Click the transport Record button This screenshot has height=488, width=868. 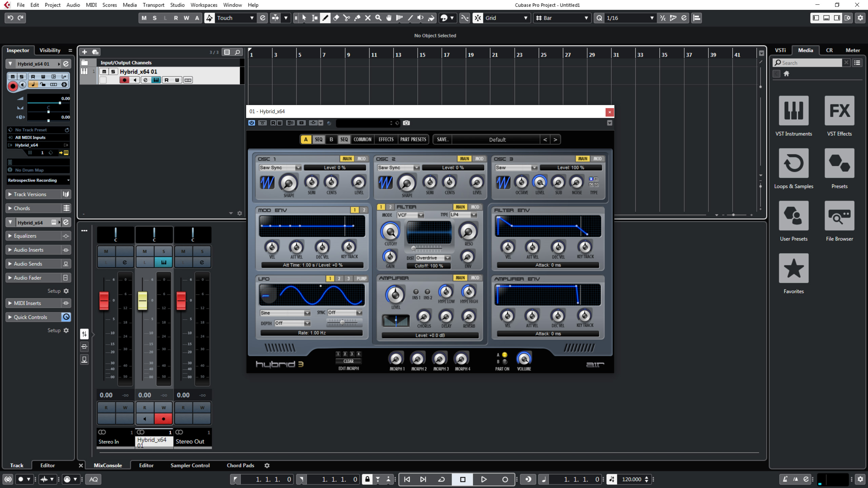pyautogui.click(x=505, y=479)
